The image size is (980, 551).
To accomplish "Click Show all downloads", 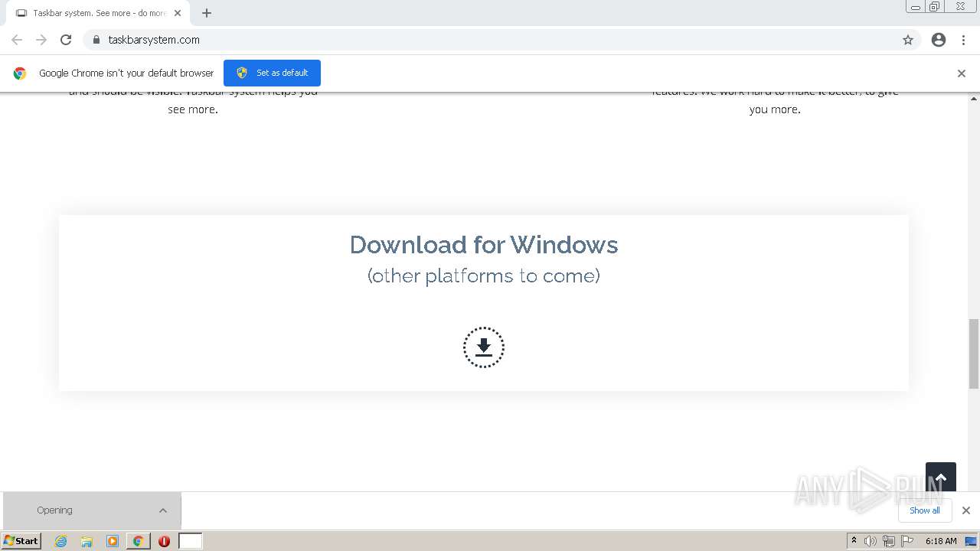I will coord(925,510).
